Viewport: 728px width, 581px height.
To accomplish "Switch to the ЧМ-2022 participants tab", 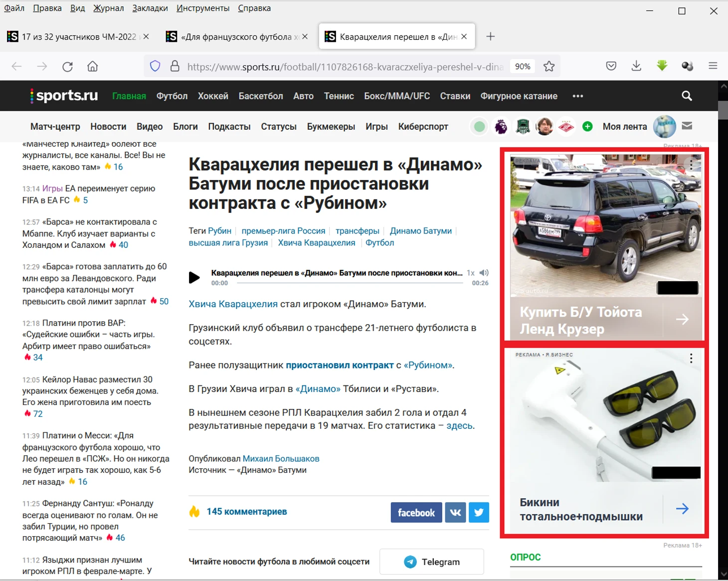I will point(78,37).
